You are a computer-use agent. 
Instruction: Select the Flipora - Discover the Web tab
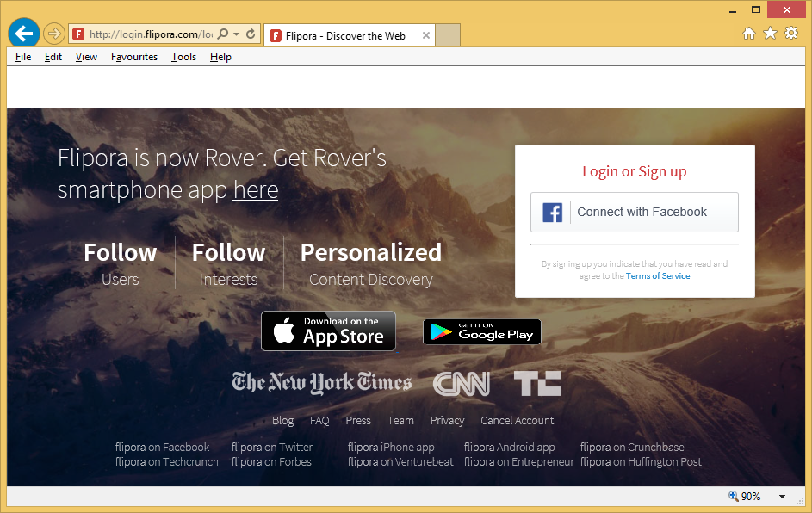coord(350,35)
